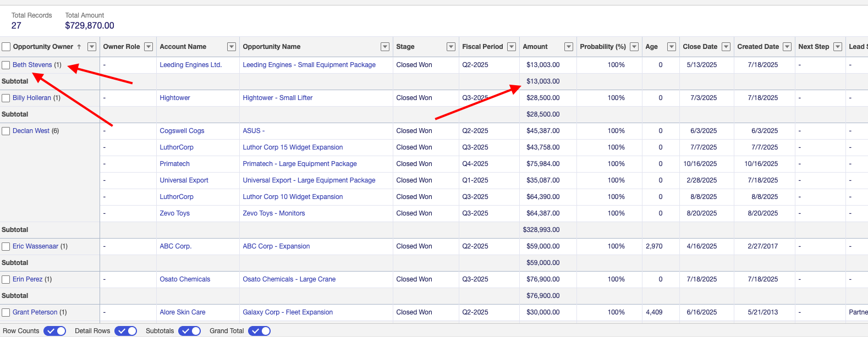Screen dimensions: 868x337
Task: Open the Stage column dropdown arrow
Action: pos(451,47)
